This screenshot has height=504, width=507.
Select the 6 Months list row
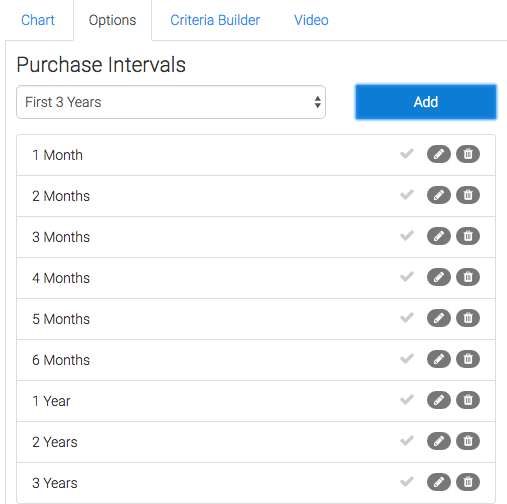click(256, 360)
